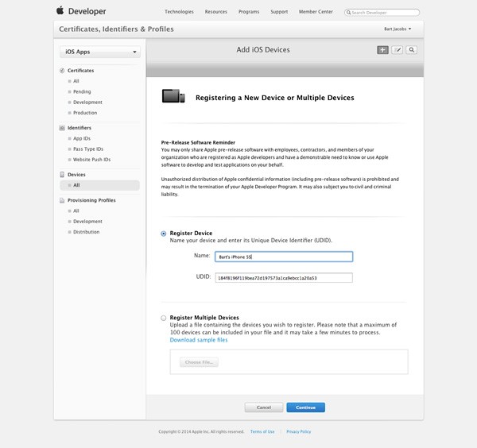The width and height of the screenshot is (477, 448).
Task: Select Distribution provisioning profiles
Action: (86, 232)
